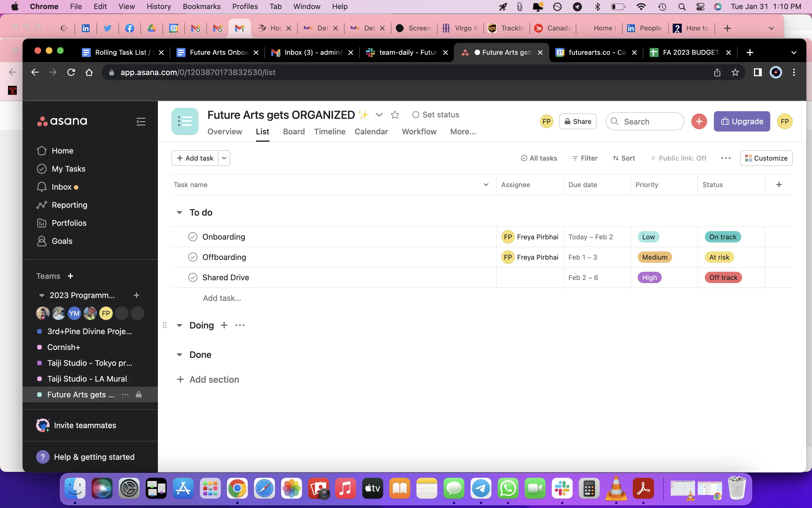Open Task name column dropdown
812x508 pixels.
coord(486,185)
